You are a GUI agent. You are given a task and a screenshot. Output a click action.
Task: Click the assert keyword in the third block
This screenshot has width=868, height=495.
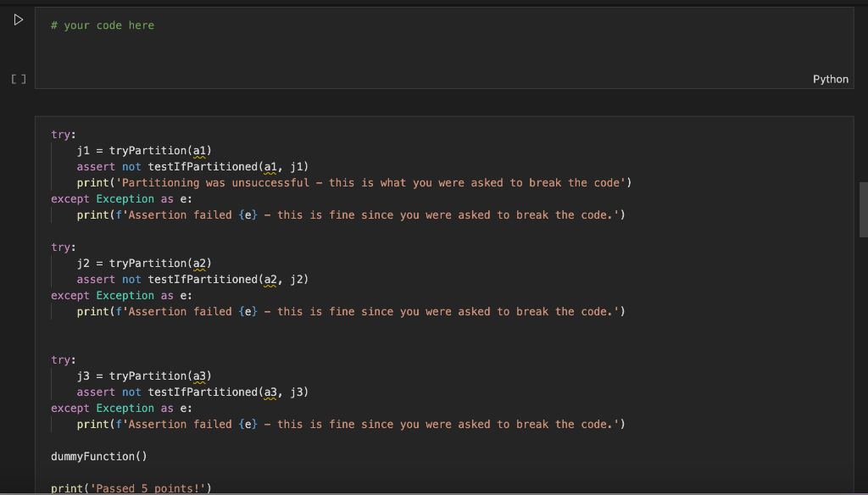[x=95, y=392]
